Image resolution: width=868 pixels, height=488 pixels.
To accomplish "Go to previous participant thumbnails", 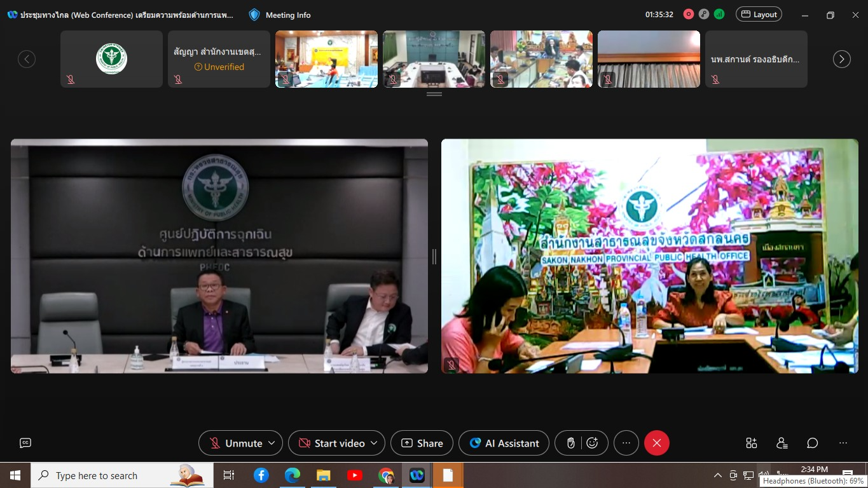I will [26, 59].
